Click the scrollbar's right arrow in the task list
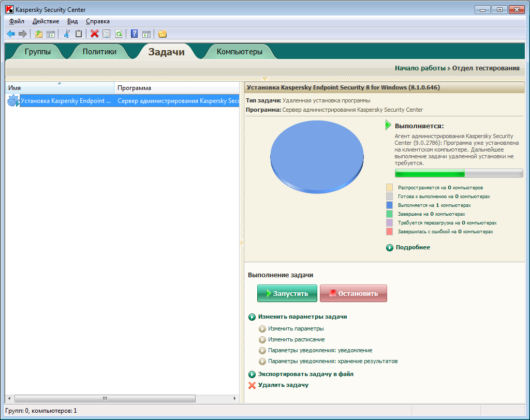 point(234,398)
